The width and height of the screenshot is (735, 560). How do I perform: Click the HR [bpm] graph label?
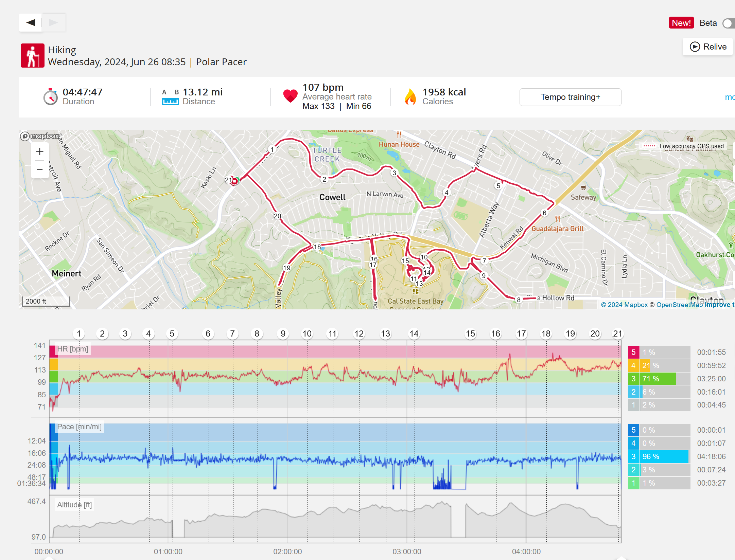72,349
